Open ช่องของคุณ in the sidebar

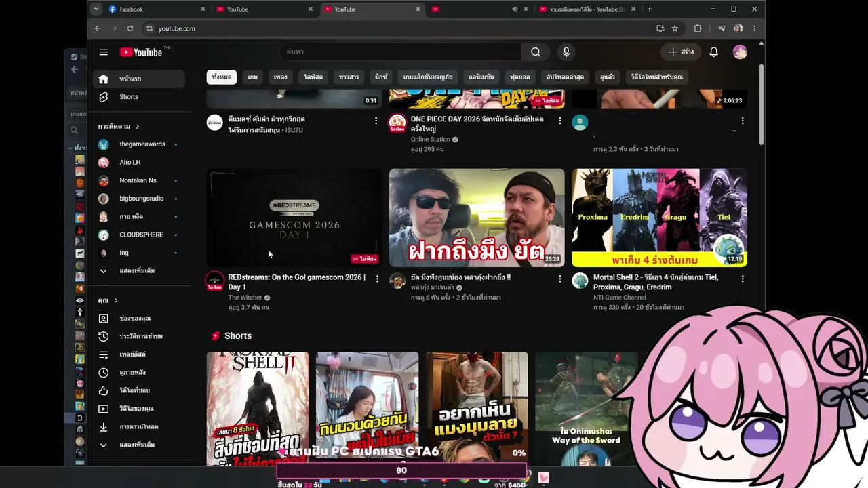(x=138, y=319)
